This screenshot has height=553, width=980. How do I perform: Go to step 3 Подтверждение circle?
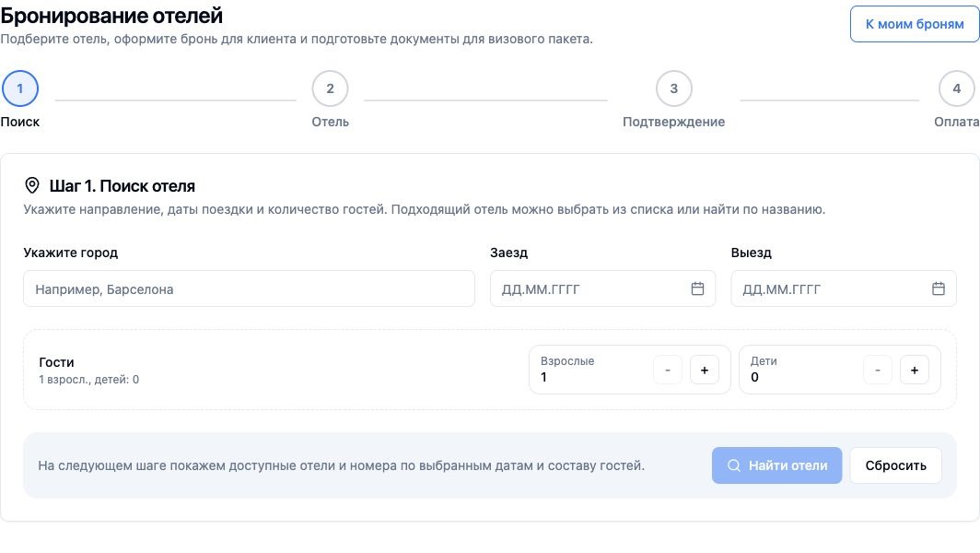pos(674,88)
